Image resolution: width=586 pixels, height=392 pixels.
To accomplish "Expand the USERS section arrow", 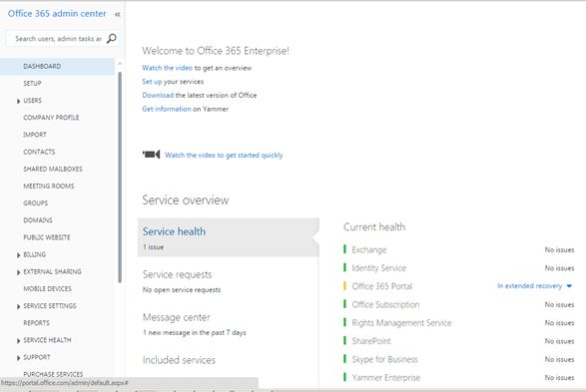I will click(x=18, y=101).
